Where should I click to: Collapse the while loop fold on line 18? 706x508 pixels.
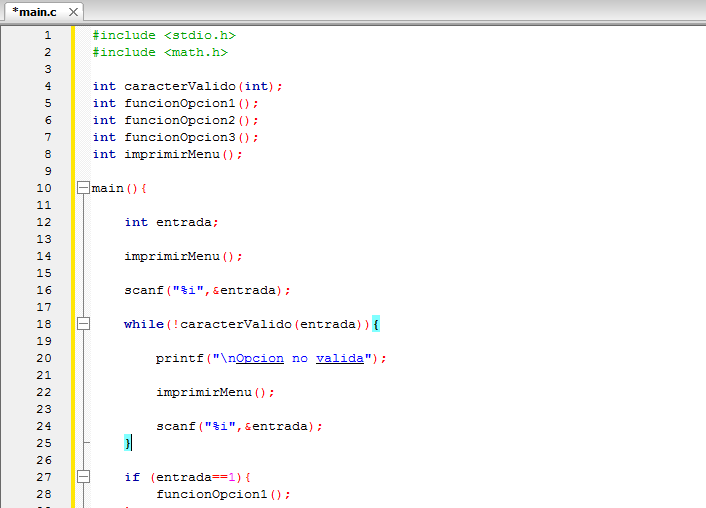pyautogui.click(x=83, y=324)
